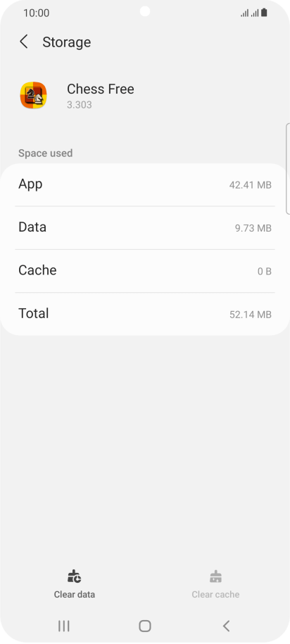Tap the Clear cache broom icon
Image resolution: width=290 pixels, height=644 pixels.
(x=215, y=576)
